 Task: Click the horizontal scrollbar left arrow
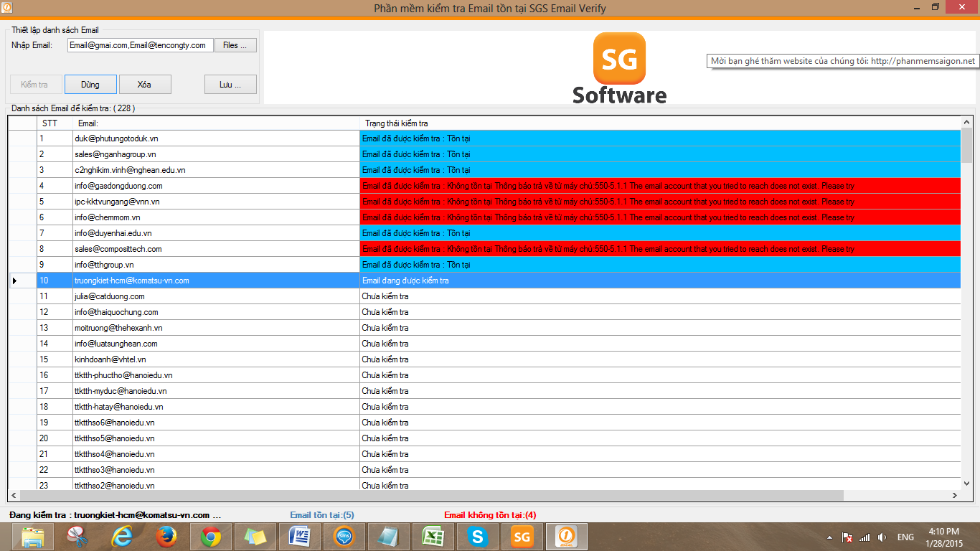click(14, 496)
